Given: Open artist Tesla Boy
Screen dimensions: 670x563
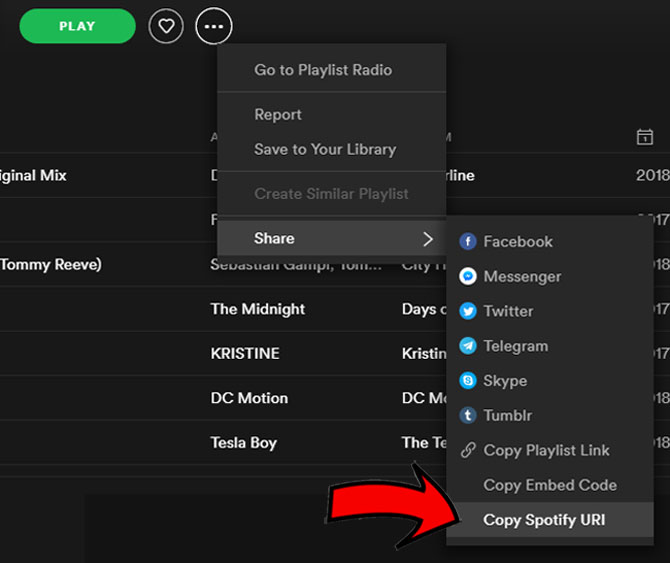Looking at the screenshot, I should (244, 443).
